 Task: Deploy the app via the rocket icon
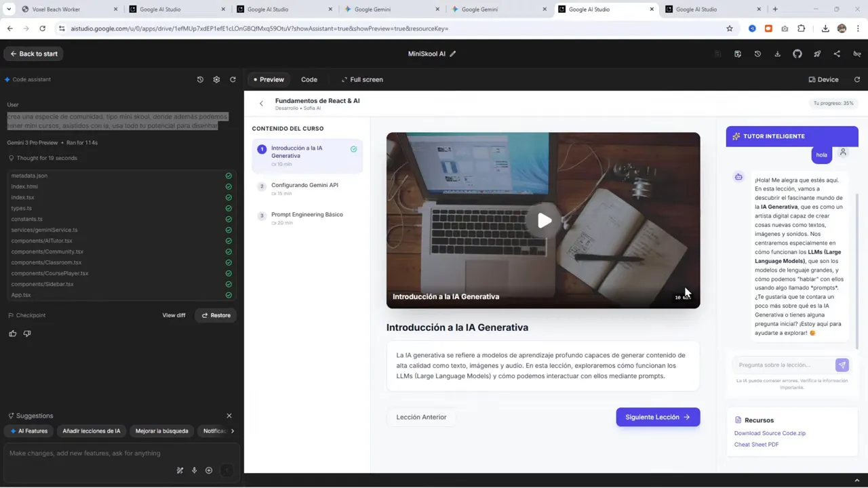coord(817,54)
